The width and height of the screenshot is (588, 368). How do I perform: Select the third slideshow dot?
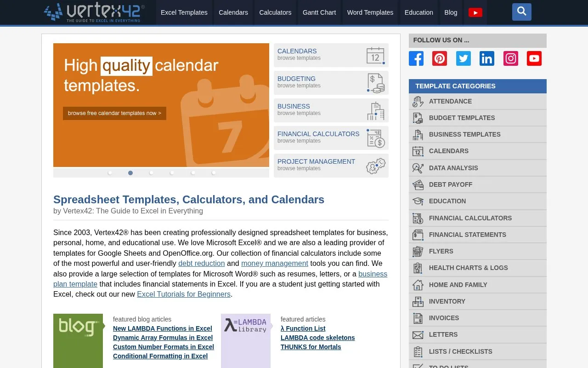[x=151, y=173]
